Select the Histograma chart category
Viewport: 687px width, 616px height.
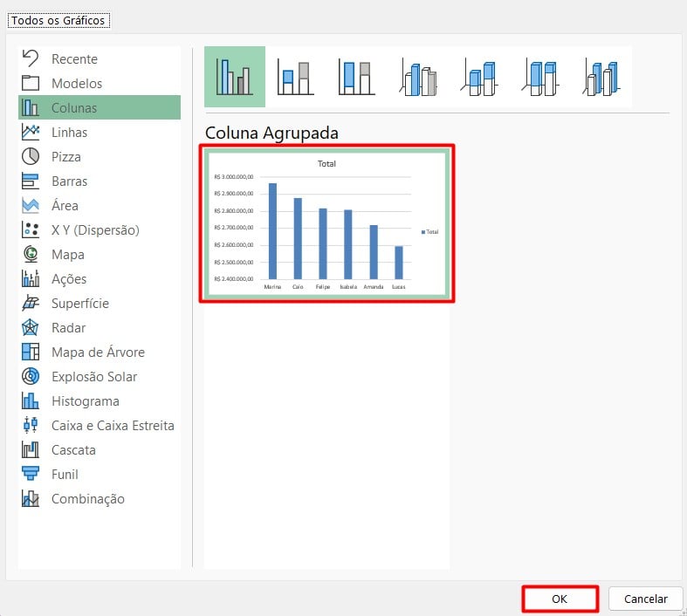85,401
